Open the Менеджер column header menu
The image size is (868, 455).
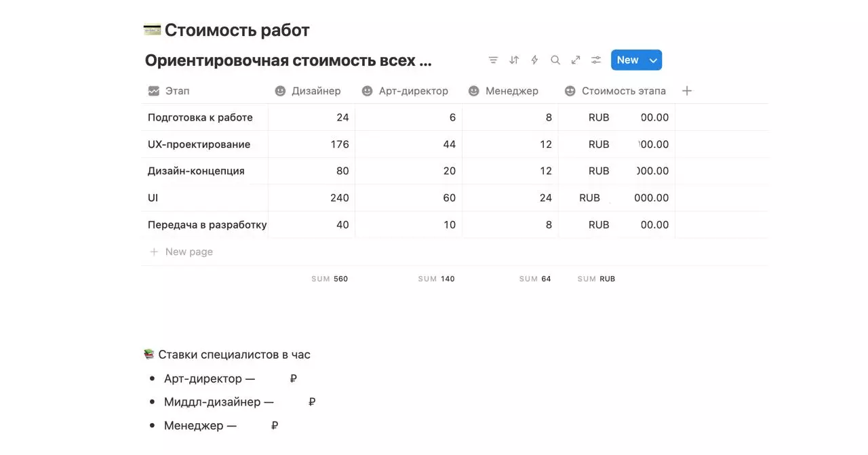tap(511, 91)
